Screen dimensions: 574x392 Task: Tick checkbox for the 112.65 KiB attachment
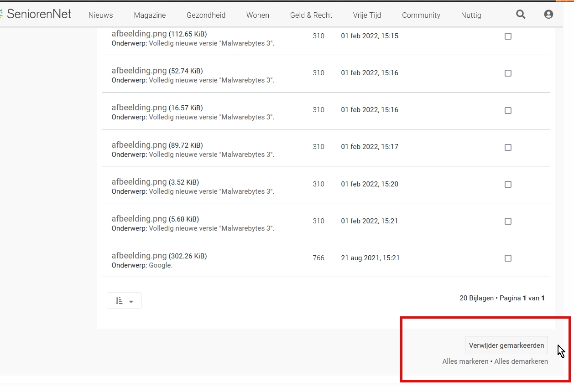(508, 36)
